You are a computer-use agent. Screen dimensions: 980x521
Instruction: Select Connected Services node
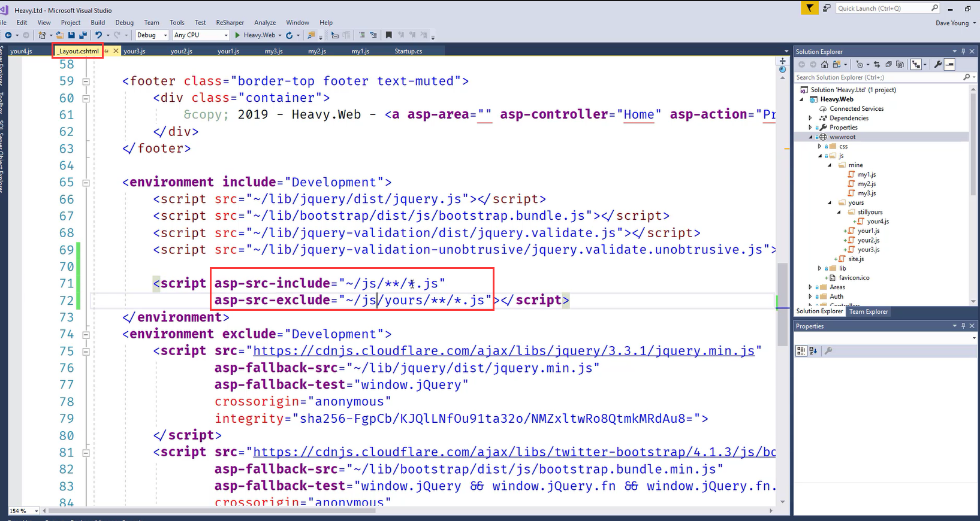click(857, 109)
